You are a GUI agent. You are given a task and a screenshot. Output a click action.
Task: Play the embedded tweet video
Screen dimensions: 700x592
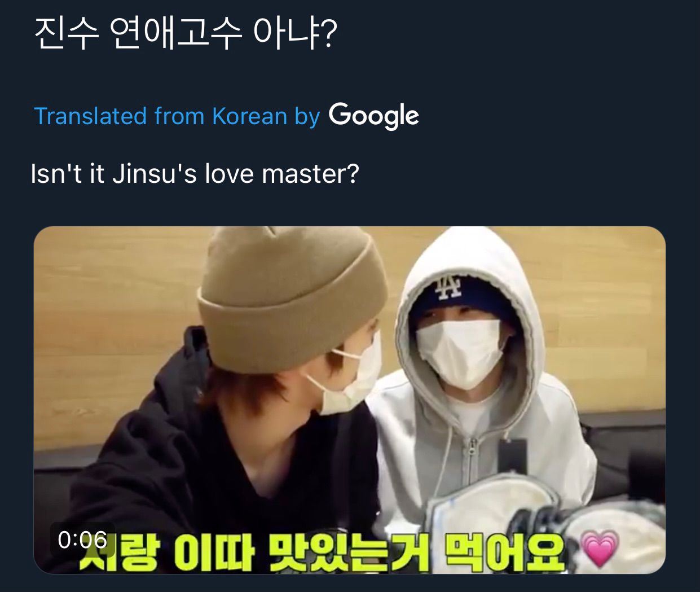[x=350, y=400]
